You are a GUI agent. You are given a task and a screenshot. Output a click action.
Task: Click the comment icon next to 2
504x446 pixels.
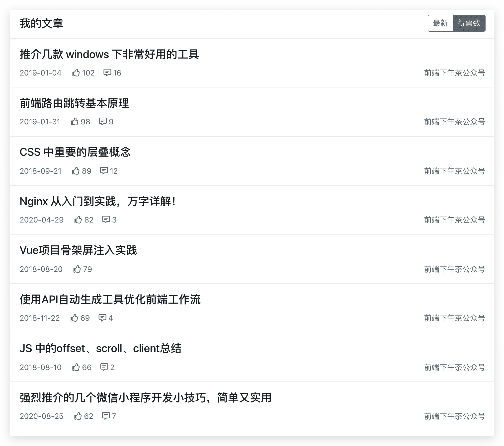104,367
